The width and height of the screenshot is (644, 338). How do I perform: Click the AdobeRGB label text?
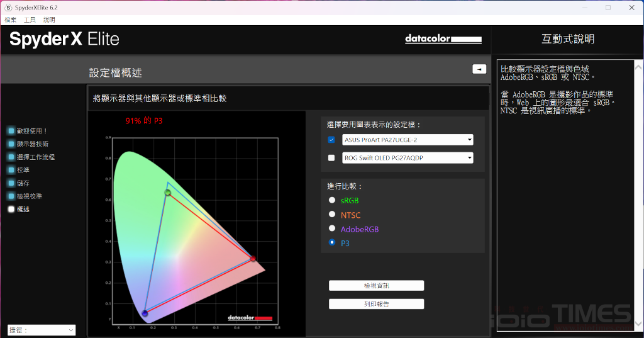point(359,230)
